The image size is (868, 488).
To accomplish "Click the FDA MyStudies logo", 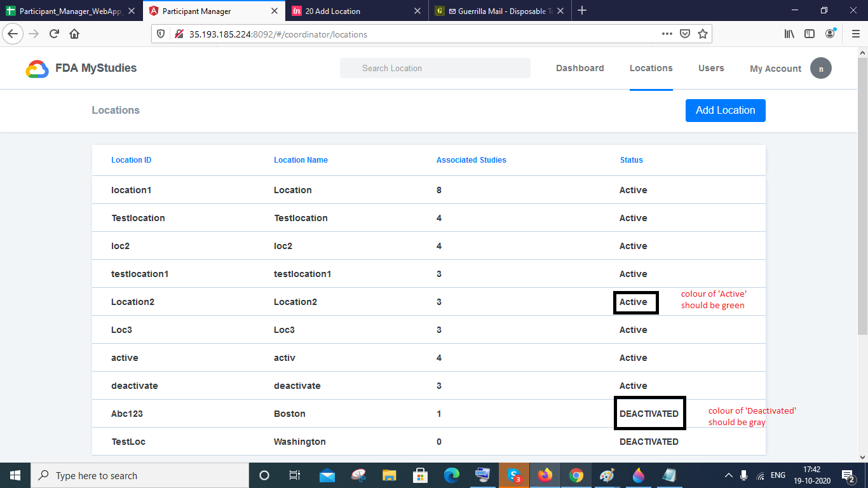I will tap(81, 68).
